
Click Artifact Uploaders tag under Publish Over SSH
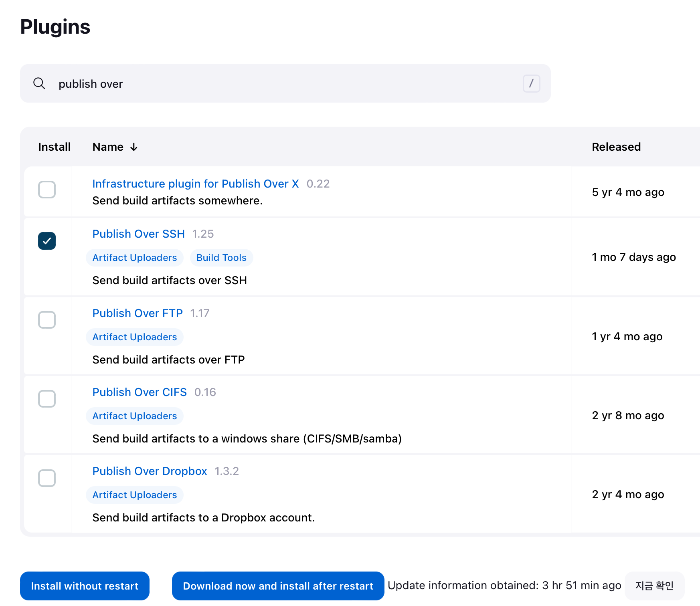pyautogui.click(x=135, y=258)
